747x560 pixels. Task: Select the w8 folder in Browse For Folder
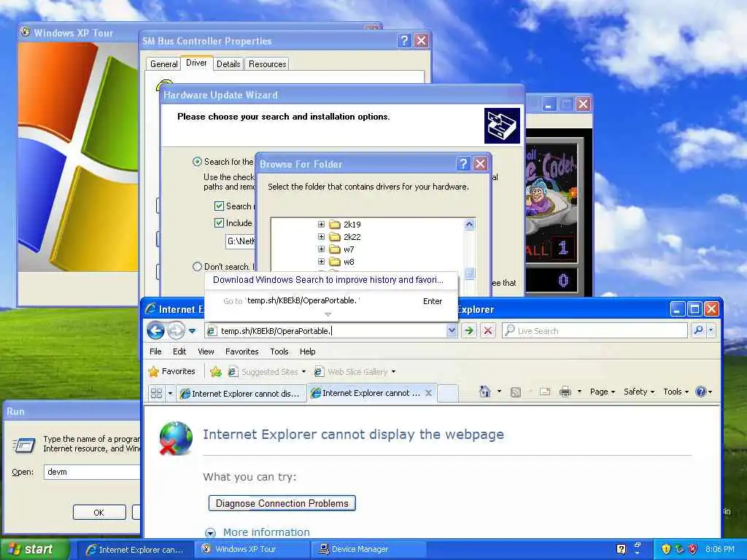[349, 262]
